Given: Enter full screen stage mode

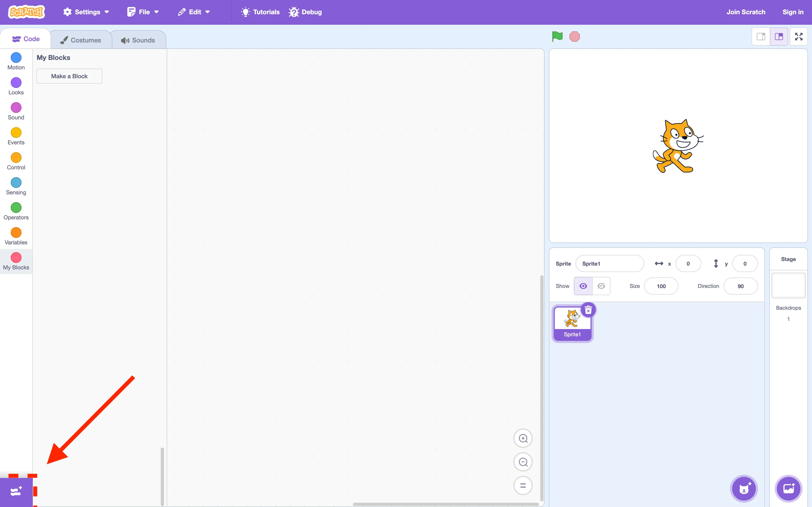Looking at the screenshot, I should point(799,37).
